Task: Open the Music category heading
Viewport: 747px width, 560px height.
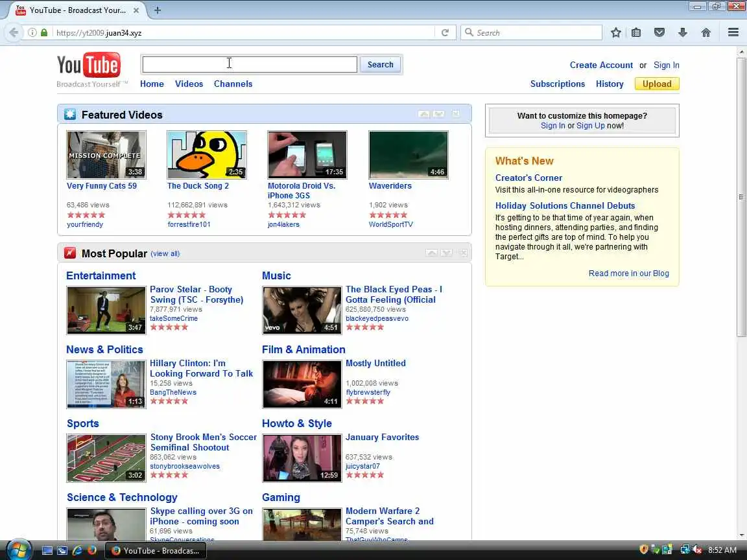Action: [276, 275]
